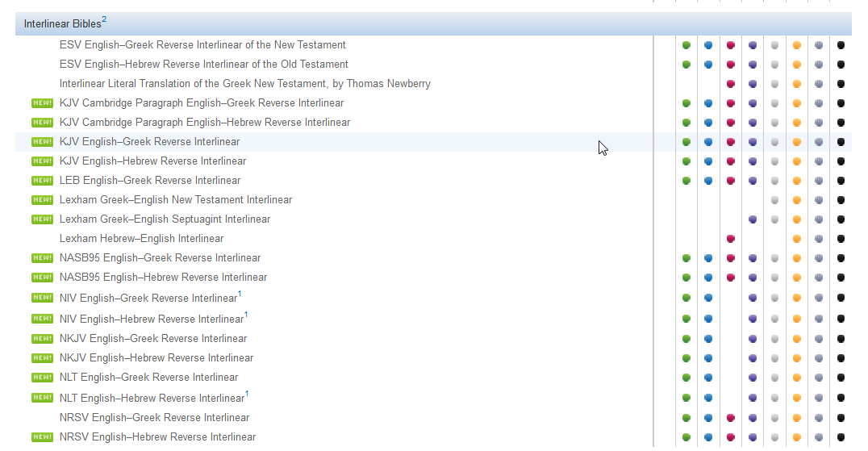This screenshot has height=451, width=868.
Task: Select NKJV English–Greek Reverse Interlinear text
Action: [x=153, y=339]
